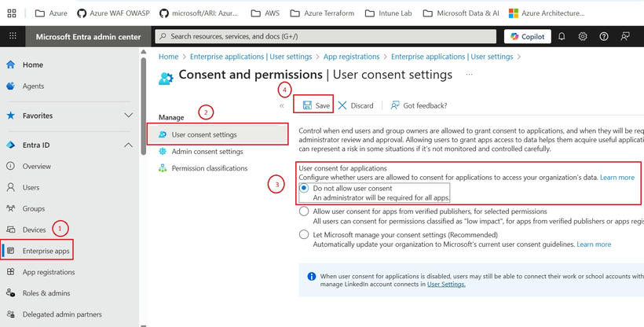Open the Azure WAF OWASP GitHub bookmark
This screenshot has height=327, width=644.
tap(113, 13)
